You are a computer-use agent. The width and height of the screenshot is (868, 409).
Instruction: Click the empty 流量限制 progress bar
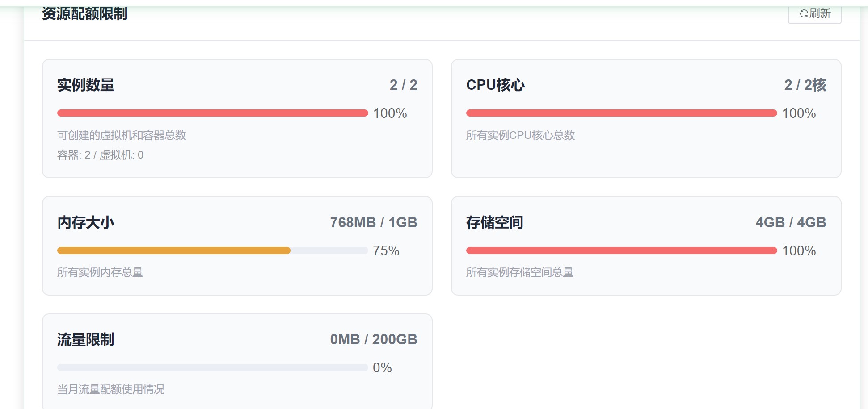click(212, 367)
